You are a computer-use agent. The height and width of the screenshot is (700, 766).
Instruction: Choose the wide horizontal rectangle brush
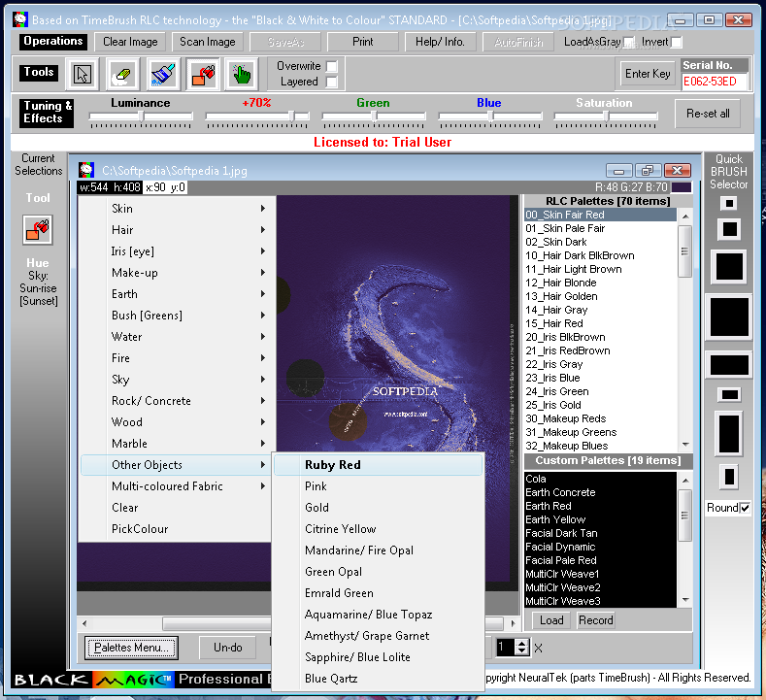pos(729,364)
